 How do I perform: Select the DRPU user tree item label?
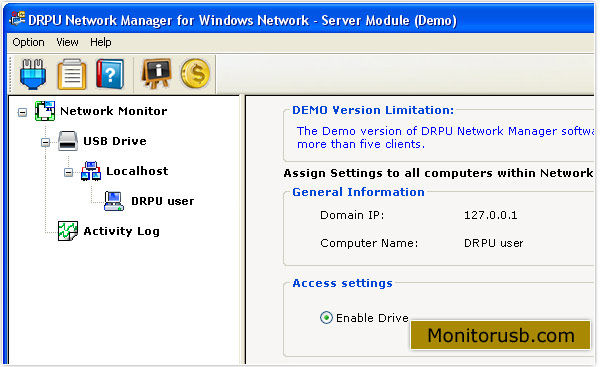163,201
